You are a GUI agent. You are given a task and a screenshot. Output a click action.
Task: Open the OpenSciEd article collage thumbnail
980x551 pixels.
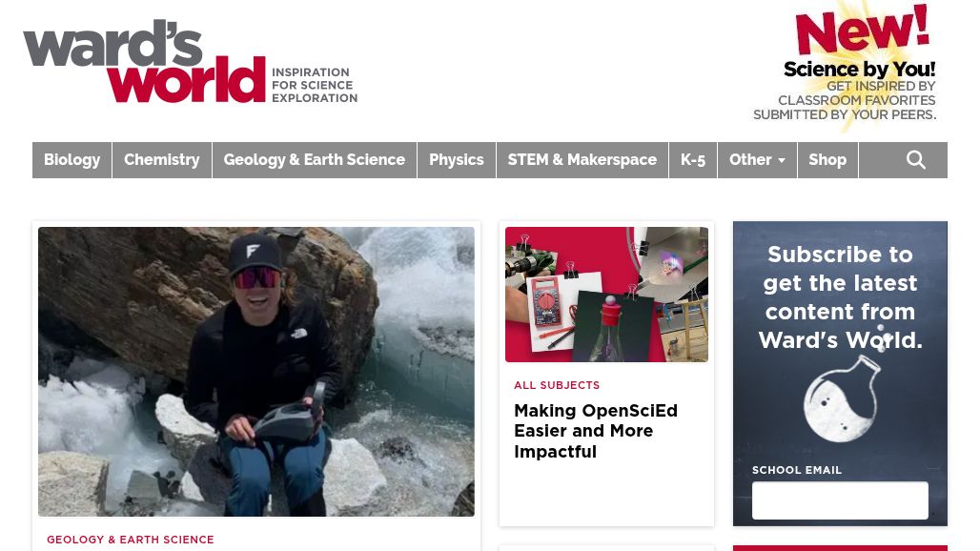coord(606,295)
